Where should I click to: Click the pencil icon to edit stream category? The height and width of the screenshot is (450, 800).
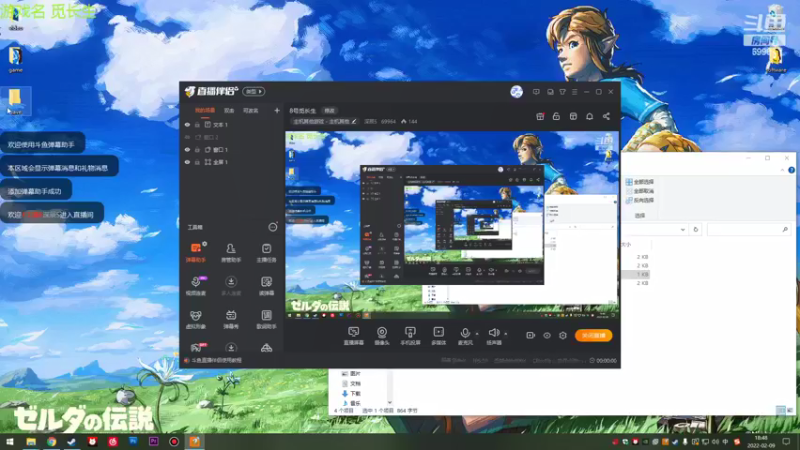[354, 121]
